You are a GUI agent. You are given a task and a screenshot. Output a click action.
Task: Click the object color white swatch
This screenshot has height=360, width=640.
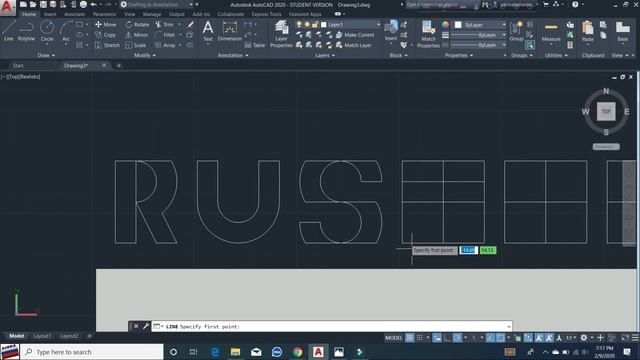458,25
